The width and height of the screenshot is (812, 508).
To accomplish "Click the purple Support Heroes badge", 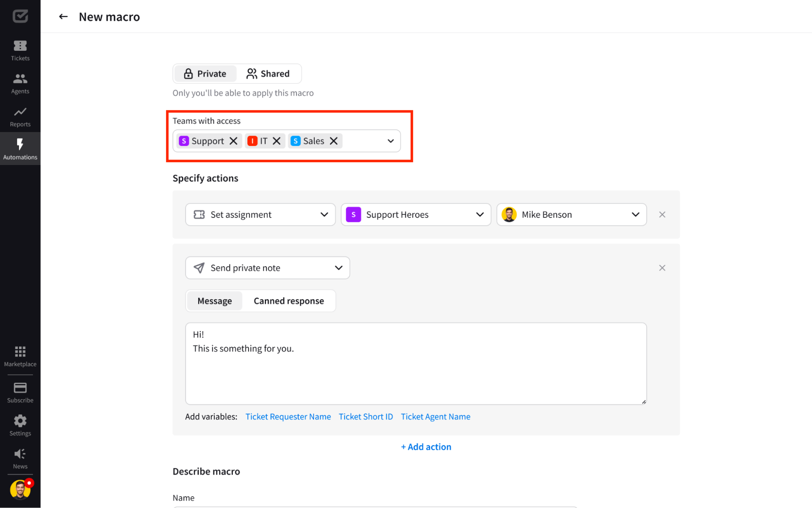I will coord(353,215).
